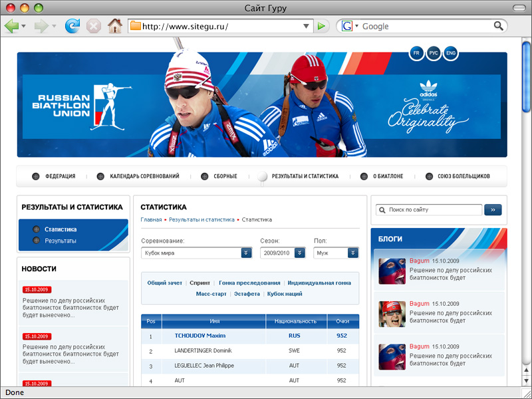Expand the address bar URL dropdown

(306, 26)
